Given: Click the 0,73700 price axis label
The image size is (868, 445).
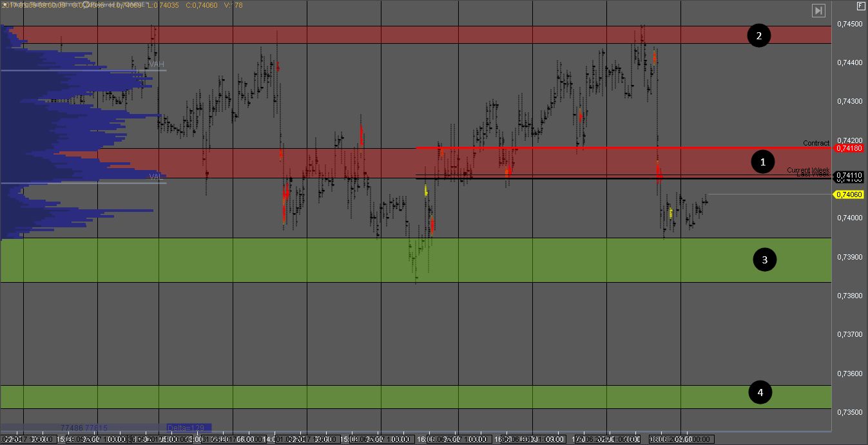Looking at the screenshot, I should click(849, 334).
